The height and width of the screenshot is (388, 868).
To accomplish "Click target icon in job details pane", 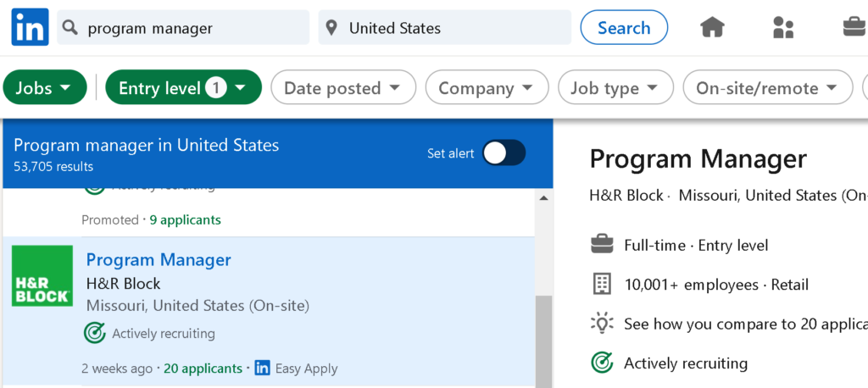I will [x=602, y=363].
